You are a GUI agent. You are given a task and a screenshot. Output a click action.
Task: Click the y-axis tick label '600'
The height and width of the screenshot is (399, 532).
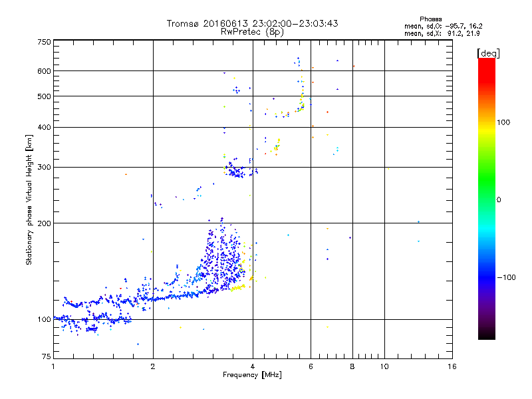[x=44, y=71]
